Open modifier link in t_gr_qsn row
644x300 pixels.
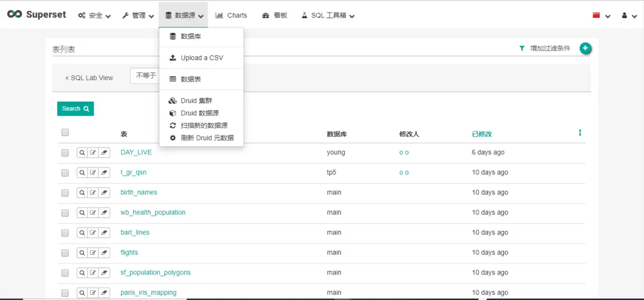click(404, 173)
